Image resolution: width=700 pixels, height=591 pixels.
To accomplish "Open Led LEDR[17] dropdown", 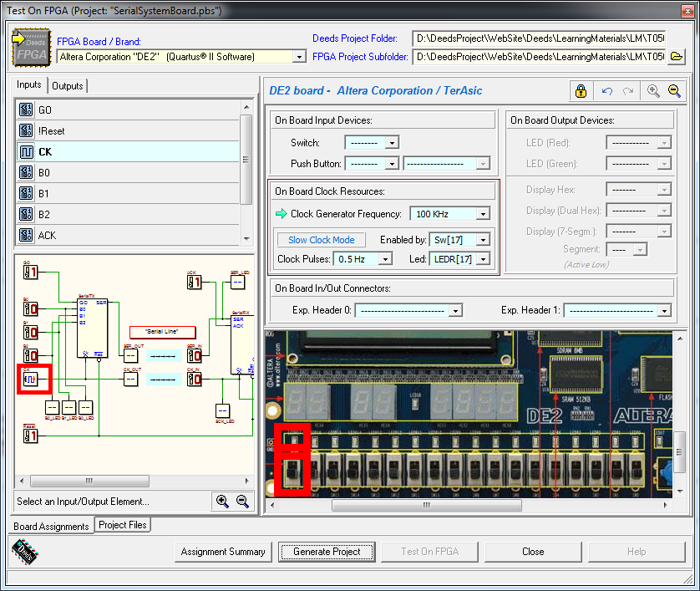I will 483,259.
